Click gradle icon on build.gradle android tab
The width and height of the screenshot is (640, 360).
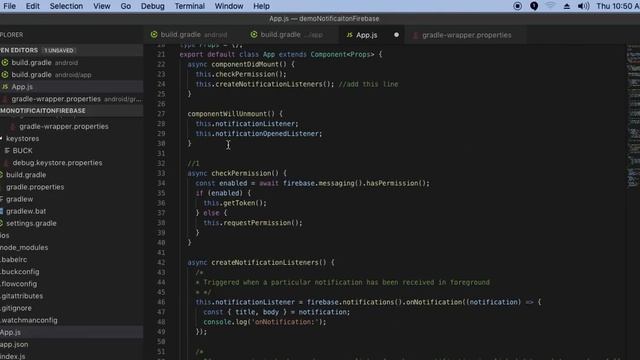(x=154, y=35)
